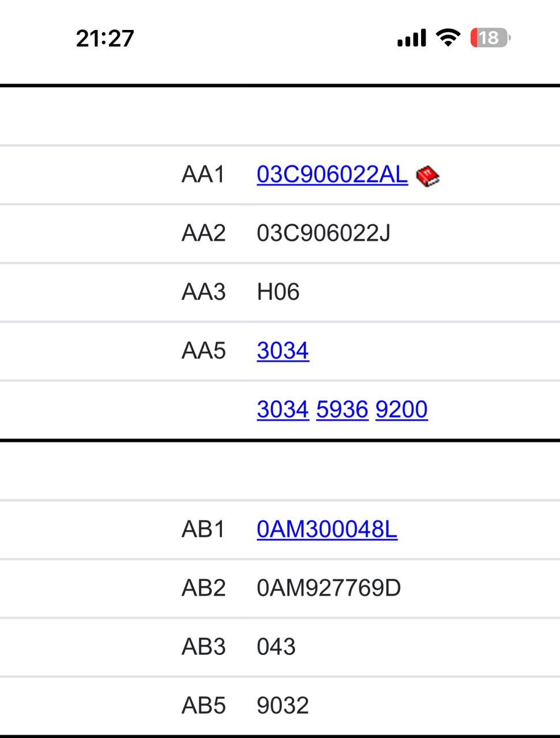The height and width of the screenshot is (738, 560).
Task: Tap the AB1 row label
Action: coord(203,529)
